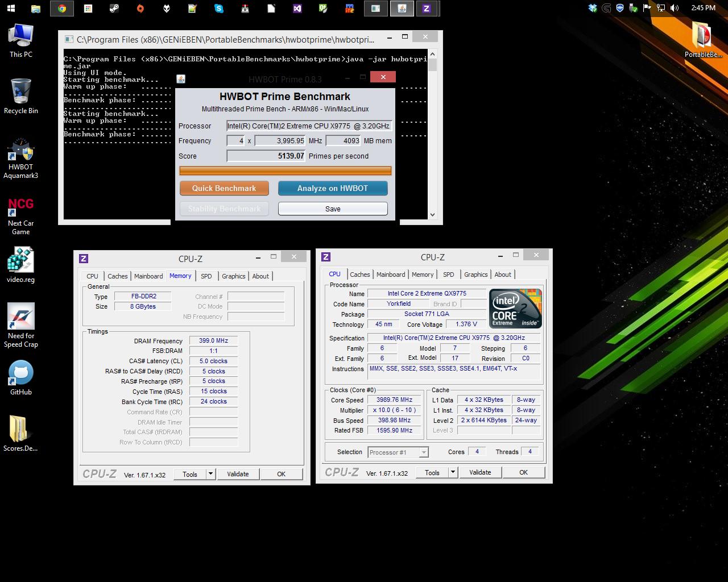
Task: Open Caches tab in left CPU-Z window
Action: coord(118,276)
